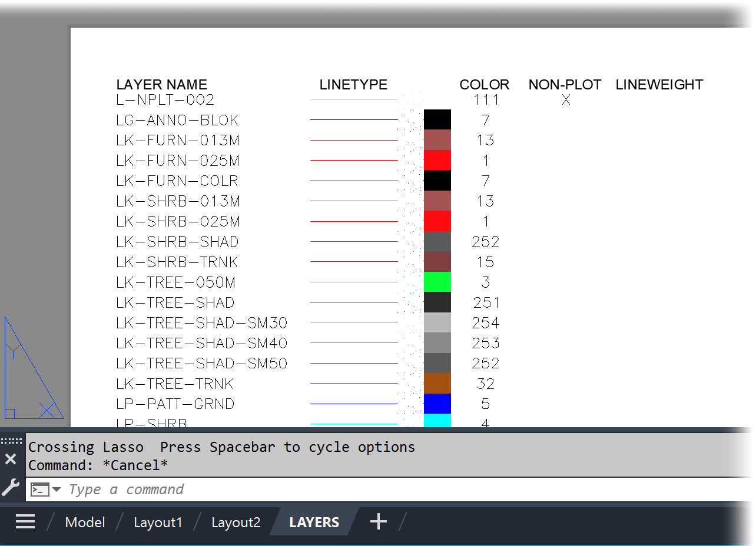Image resolution: width=756 pixels, height=546 pixels.
Task: Click the command prompt recent commands icon
Action: click(x=40, y=490)
